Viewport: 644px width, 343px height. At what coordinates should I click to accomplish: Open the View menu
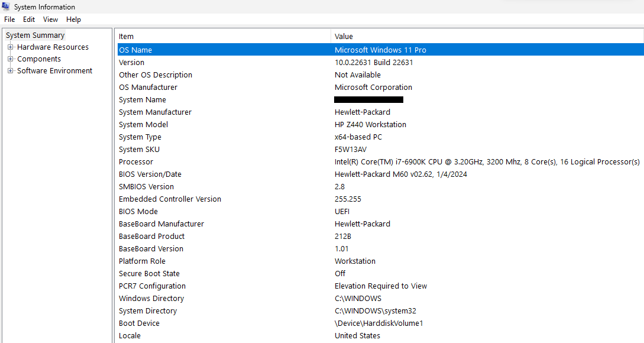tap(50, 19)
